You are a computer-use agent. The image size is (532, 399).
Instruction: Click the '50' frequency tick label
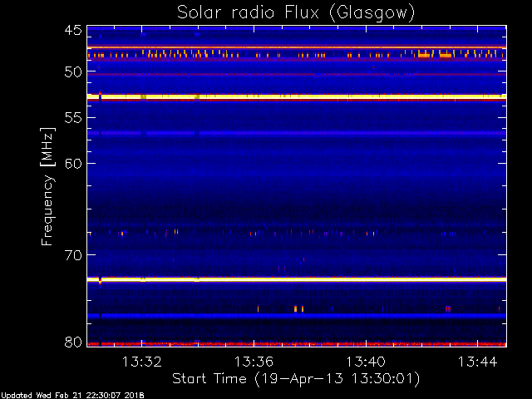click(x=73, y=72)
